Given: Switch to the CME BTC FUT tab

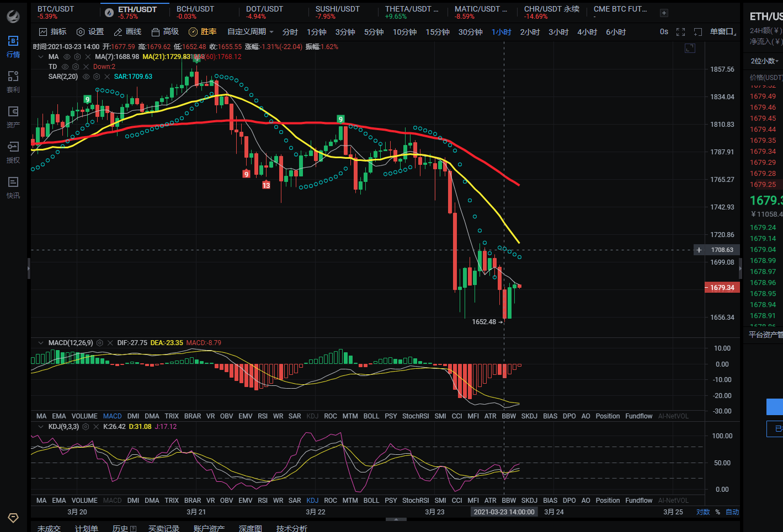Looking at the screenshot, I should (x=620, y=13).
